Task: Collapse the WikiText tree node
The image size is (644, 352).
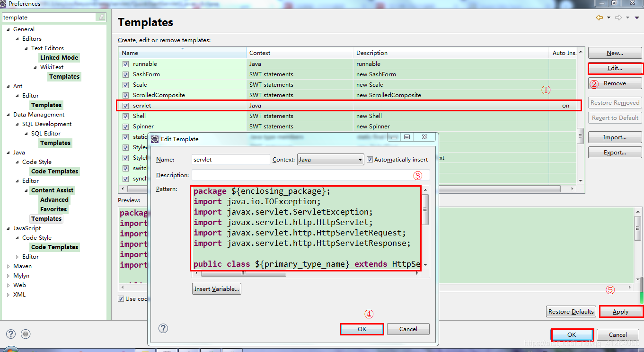Action: point(35,67)
